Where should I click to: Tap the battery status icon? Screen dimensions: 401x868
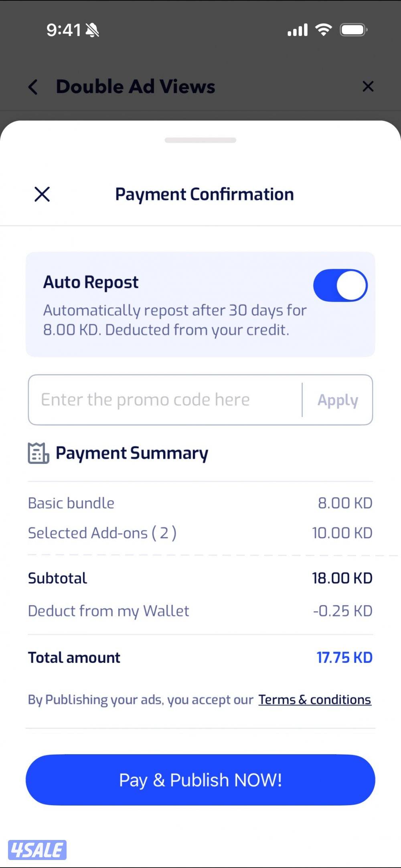(353, 30)
